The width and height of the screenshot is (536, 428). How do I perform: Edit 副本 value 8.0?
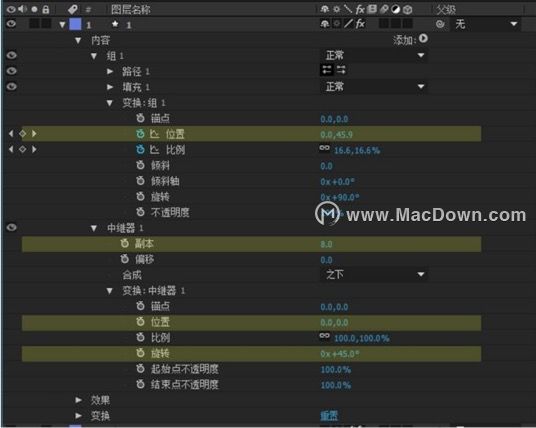(x=326, y=244)
